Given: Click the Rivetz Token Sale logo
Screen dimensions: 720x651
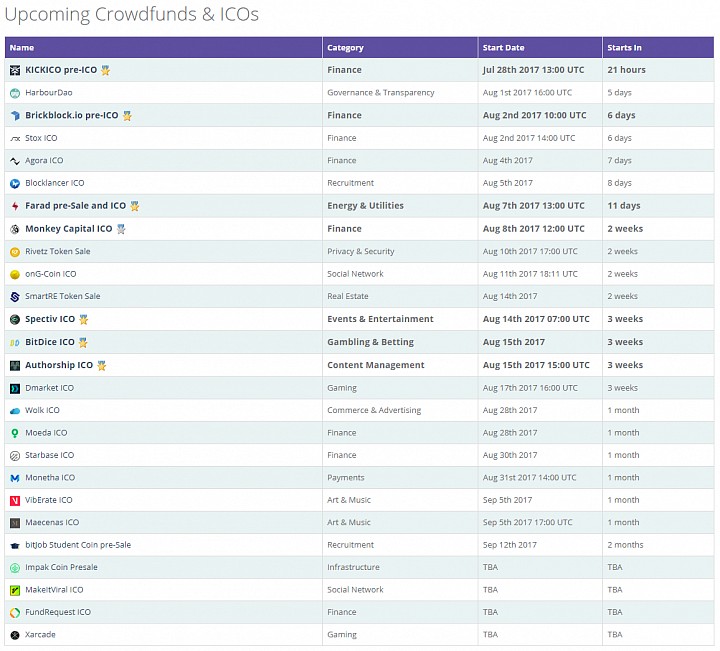Looking at the screenshot, I should [15, 252].
